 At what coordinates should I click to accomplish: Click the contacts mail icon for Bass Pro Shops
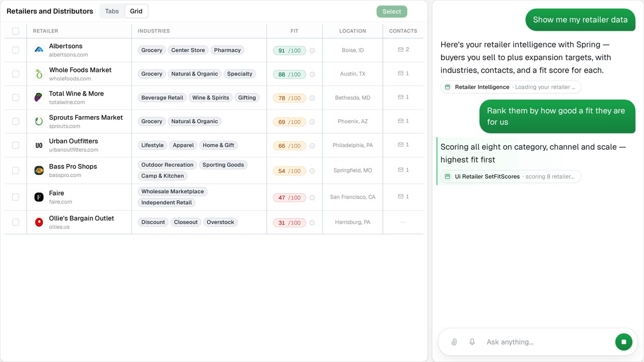coord(400,170)
